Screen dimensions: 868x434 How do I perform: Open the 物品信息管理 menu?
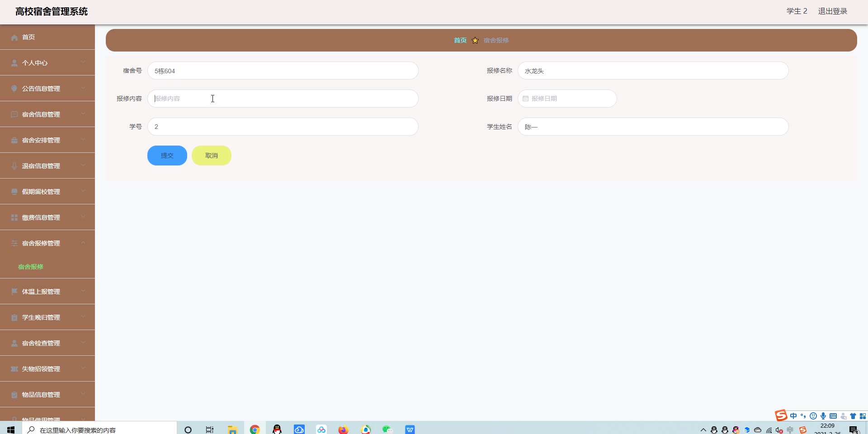tap(47, 395)
